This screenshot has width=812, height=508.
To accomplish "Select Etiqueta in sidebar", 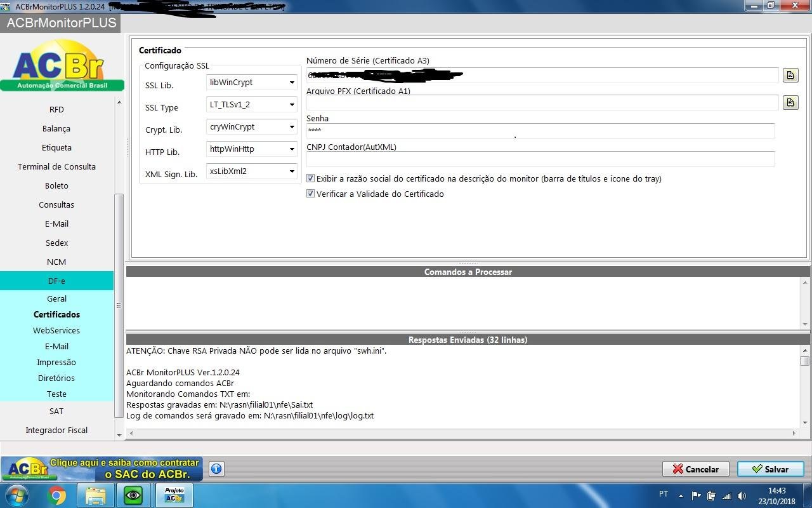I will 56,147.
